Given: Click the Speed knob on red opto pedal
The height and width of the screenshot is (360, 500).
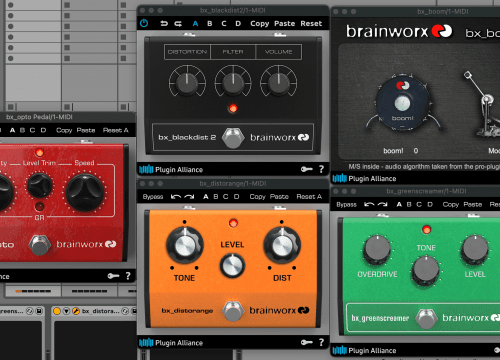Looking at the screenshot, I should click(x=85, y=193).
